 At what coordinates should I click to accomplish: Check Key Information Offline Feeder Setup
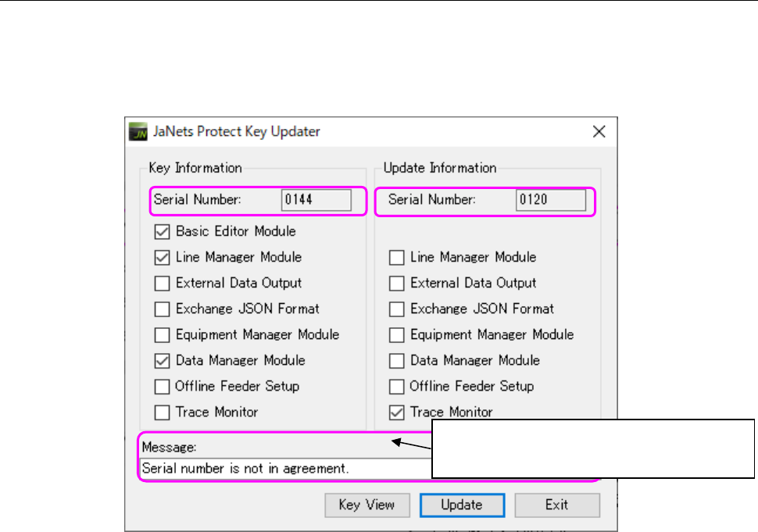pos(163,386)
